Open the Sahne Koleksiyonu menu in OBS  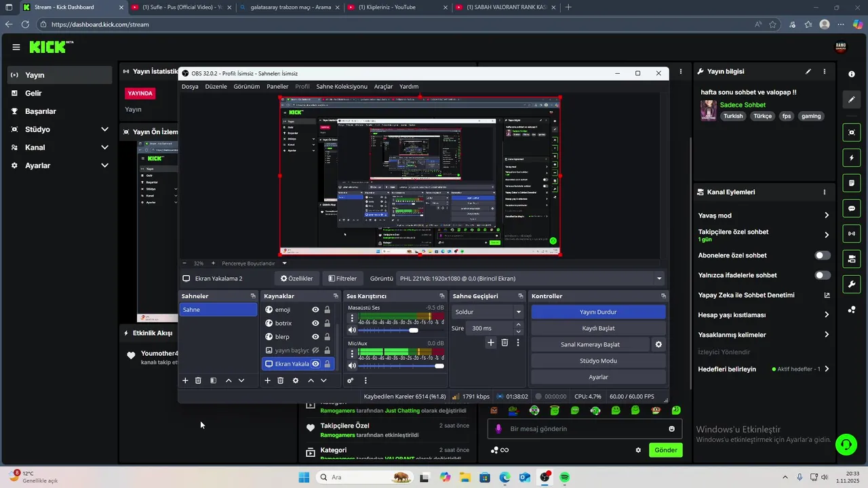(342, 87)
